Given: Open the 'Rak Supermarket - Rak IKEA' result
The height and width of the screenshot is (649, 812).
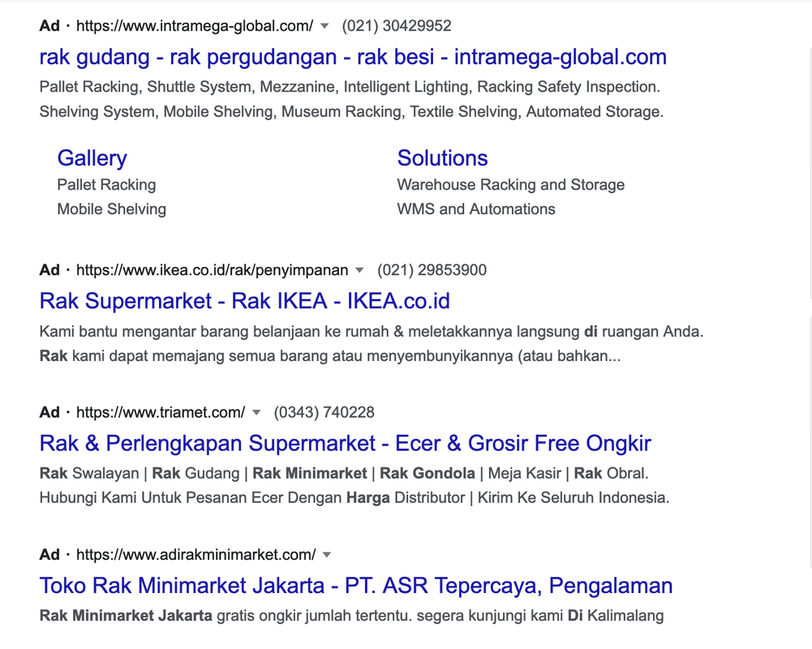Looking at the screenshot, I should 244,301.
